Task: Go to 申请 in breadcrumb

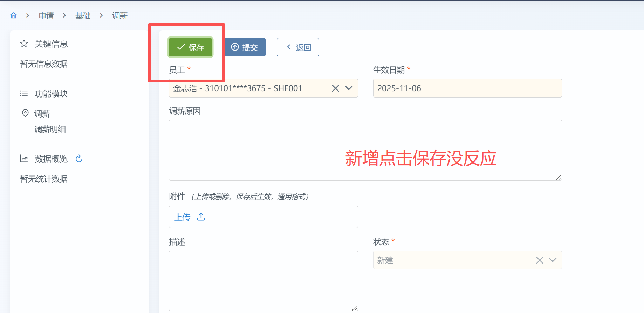Action: point(46,16)
